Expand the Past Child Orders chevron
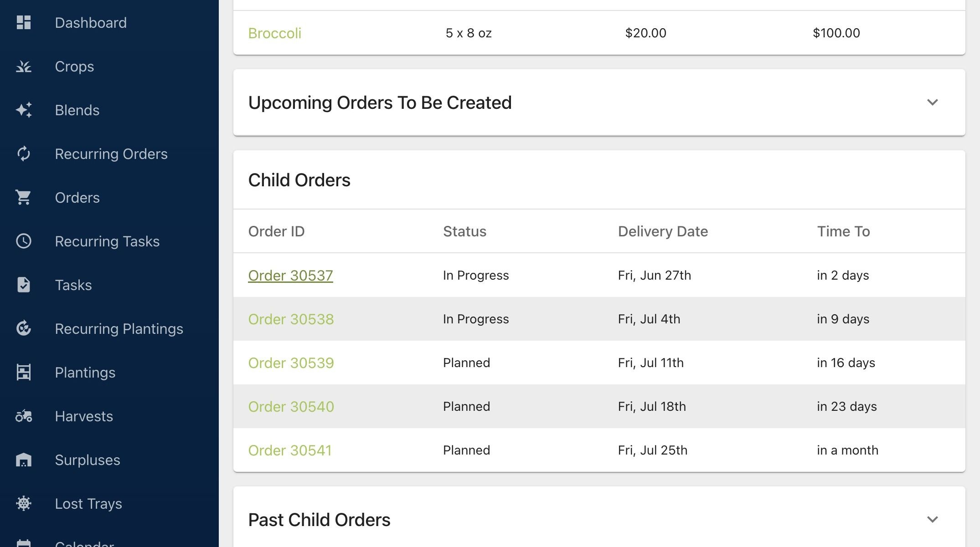This screenshot has height=547, width=980. 933,519
